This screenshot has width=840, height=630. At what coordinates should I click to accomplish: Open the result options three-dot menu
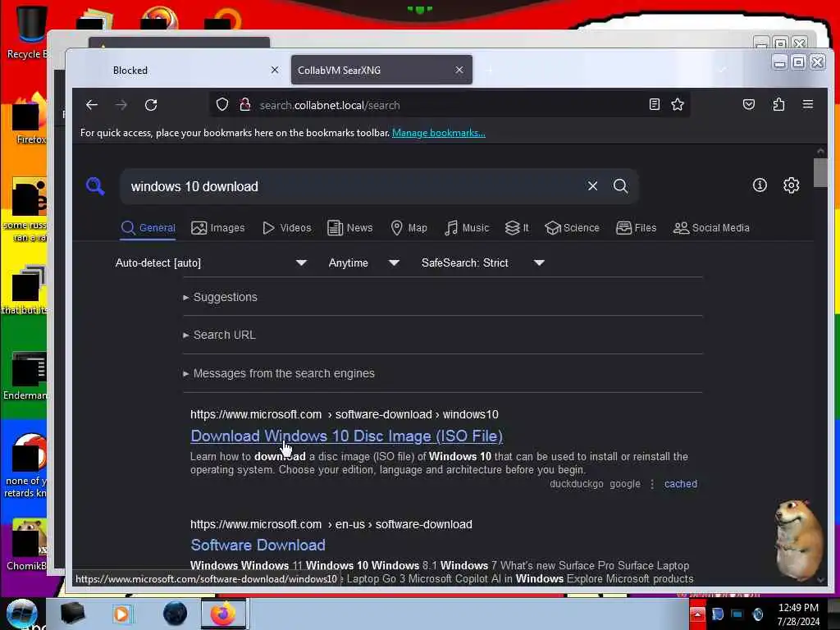[652, 484]
